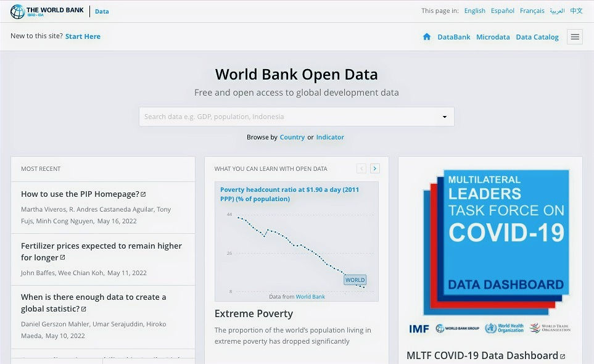Open the hamburger menu button

point(575,37)
